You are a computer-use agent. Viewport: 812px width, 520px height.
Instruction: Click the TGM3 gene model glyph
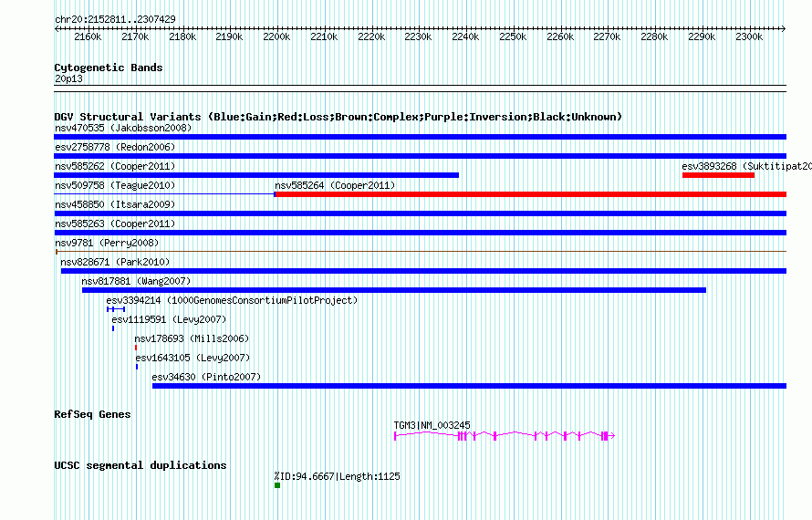tap(505, 436)
